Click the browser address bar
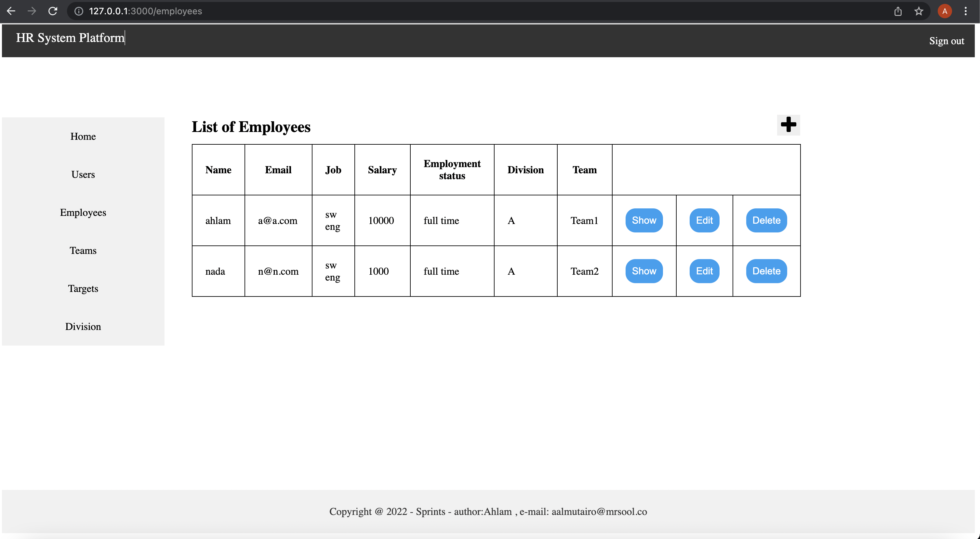 [x=457, y=11]
